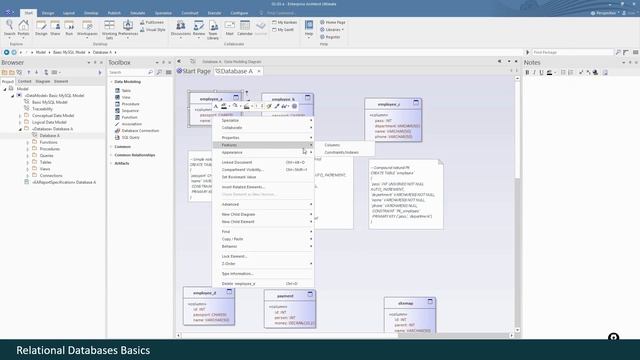Click the move-up arrow in Browser toolbar
Viewport: 640px width, 360px height.
click(29, 72)
